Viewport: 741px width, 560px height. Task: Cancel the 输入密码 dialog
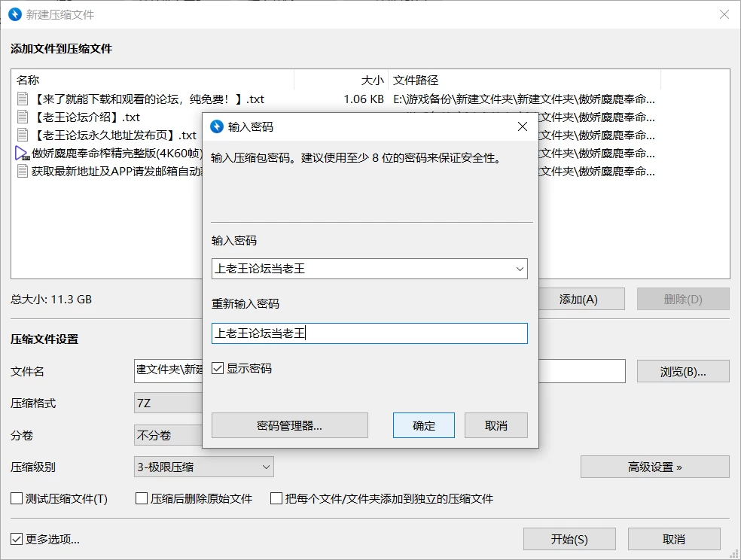(496, 425)
